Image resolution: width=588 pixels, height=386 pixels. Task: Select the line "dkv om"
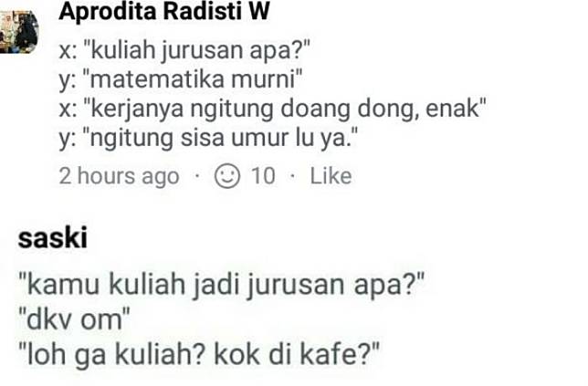click(74, 319)
